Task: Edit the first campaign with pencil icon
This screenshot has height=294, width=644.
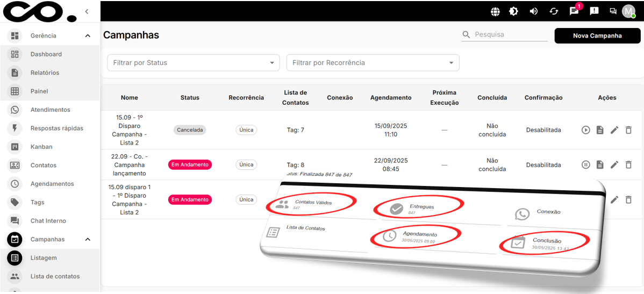Action: pyautogui.click(x=614, y=130)
